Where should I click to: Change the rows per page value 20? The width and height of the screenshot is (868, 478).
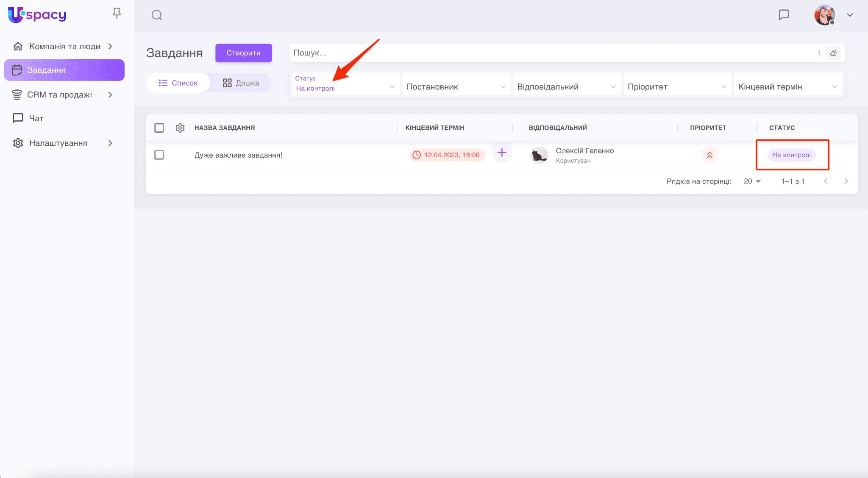[752, 181]
